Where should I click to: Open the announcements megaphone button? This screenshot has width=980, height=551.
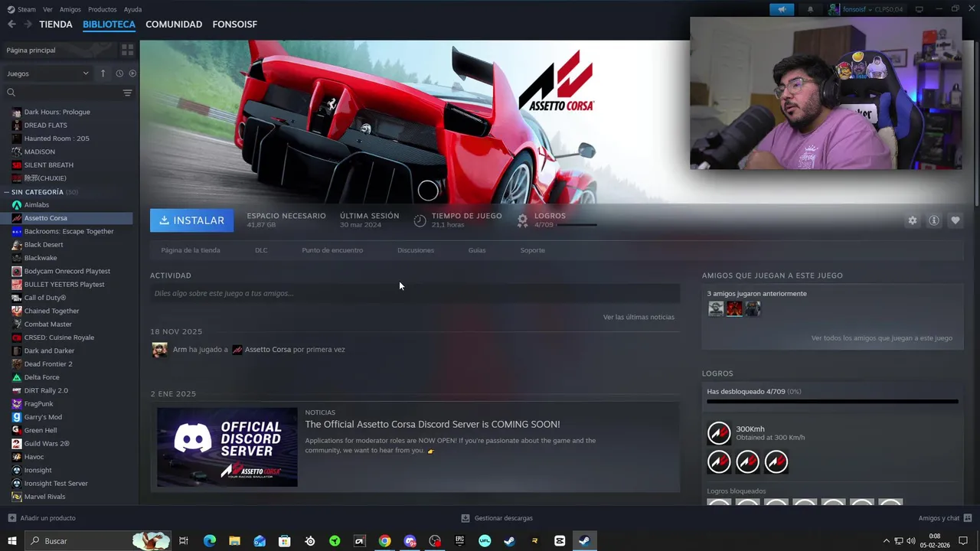click(782, 9)
